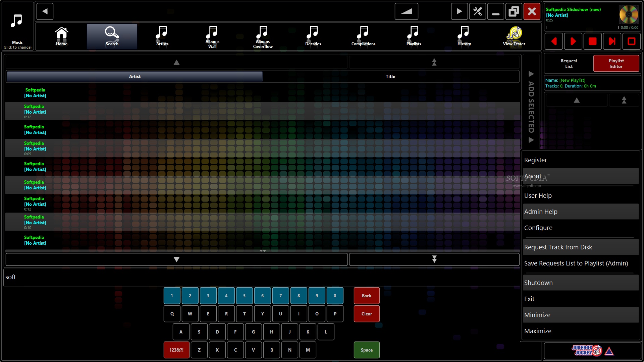Jump to top of playlist editor list
This screenshot has width=644, height=362.
click(624, 100)
